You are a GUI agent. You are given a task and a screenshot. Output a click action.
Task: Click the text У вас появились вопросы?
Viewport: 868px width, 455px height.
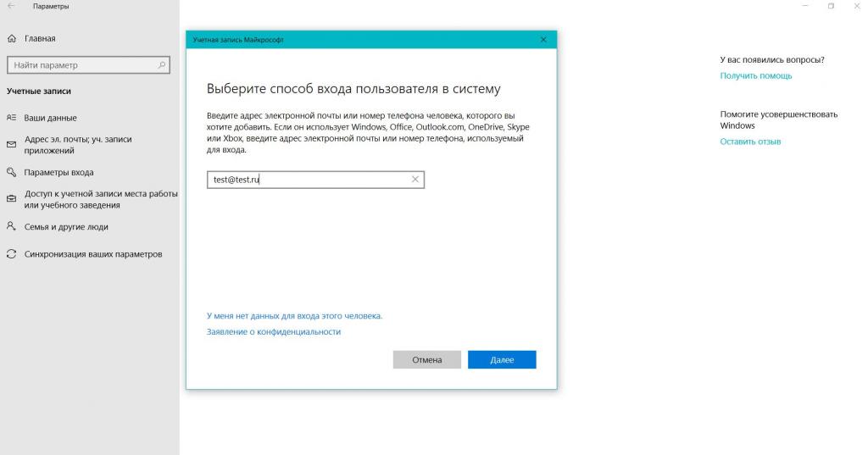click(772, 60)
